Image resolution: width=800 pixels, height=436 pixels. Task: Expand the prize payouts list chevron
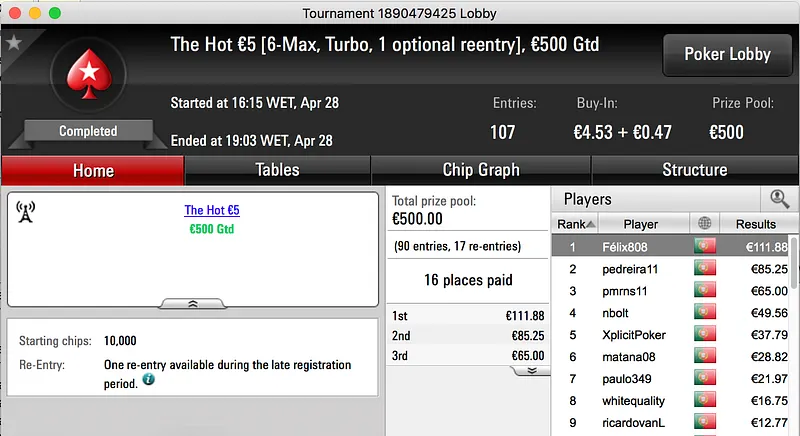531,370
